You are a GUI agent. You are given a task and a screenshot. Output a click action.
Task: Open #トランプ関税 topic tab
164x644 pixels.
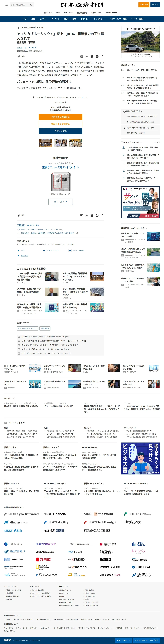pyautogui.click(x=137, y=19)
